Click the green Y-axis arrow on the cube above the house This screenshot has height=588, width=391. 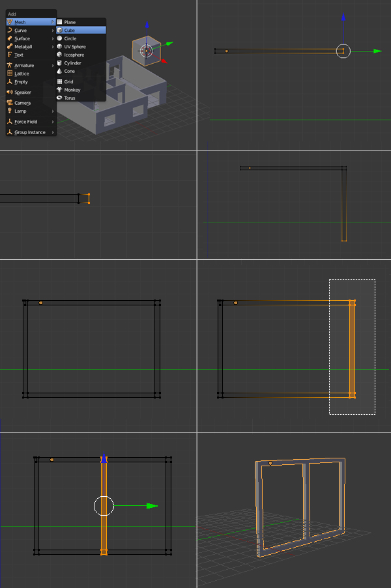click(x=169, y=44)
